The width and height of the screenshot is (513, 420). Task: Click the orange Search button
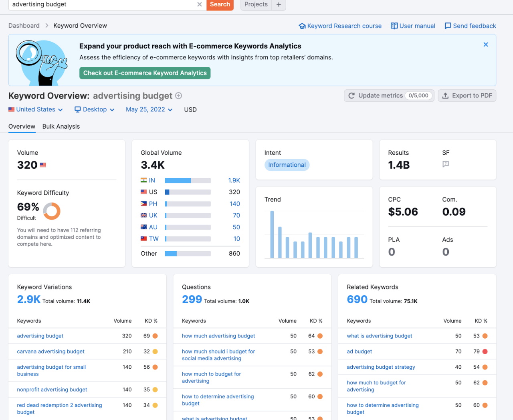tap(220, 4)
